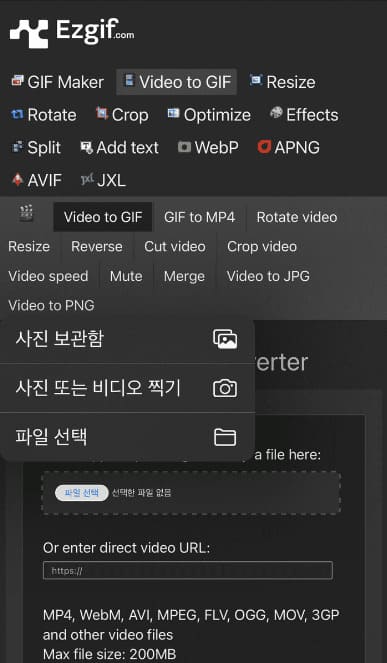
Task: Click the clapperboard video tools icon
Action: 26,214
